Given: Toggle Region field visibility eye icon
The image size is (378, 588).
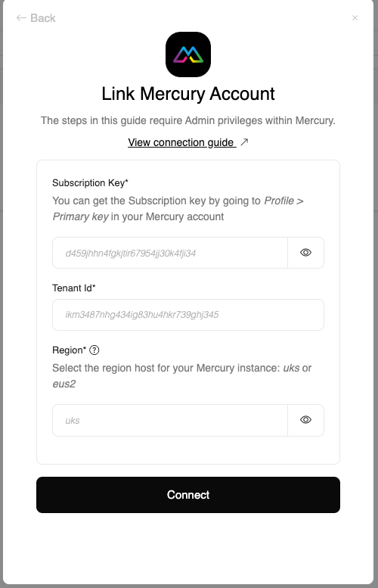Looking at the screenshot, I should click(x=305, y=420).
